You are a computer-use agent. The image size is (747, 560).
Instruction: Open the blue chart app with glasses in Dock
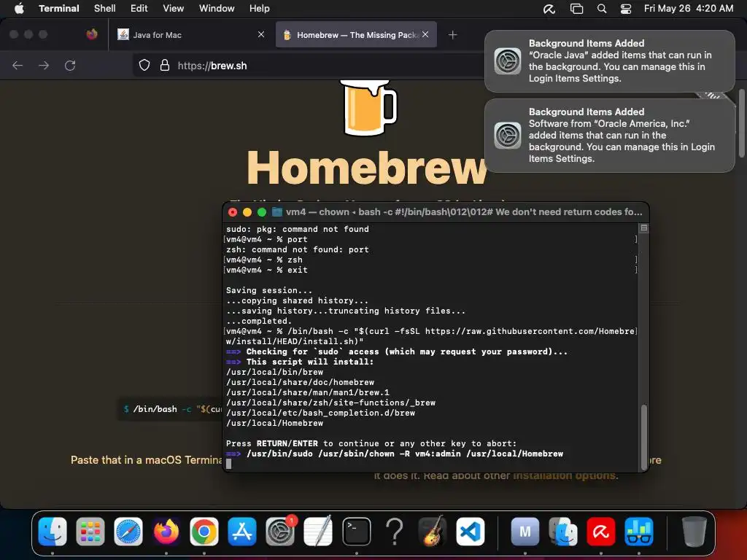click(639, 532)
